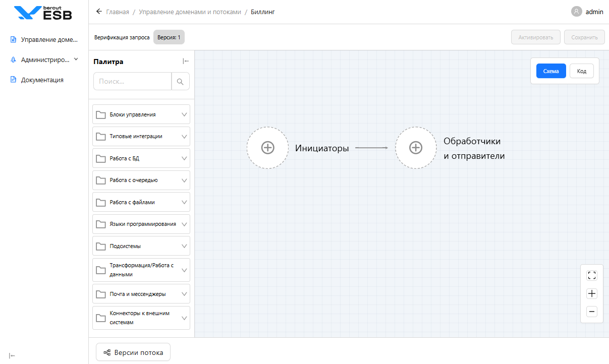The width and height of the screenshot is (609, 364).
Task: Open Управление доменами sidebar item
Action: click(44, 39)
